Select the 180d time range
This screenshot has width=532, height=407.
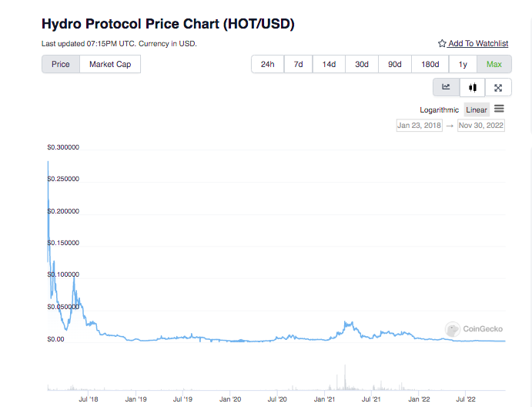430,64
